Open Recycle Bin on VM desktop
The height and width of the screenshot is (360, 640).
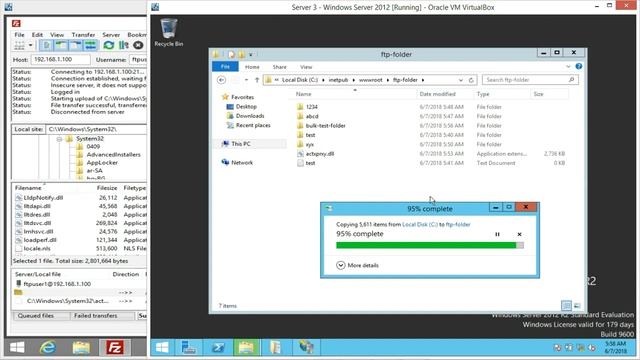pyautogui.click(x=169, y=33)
